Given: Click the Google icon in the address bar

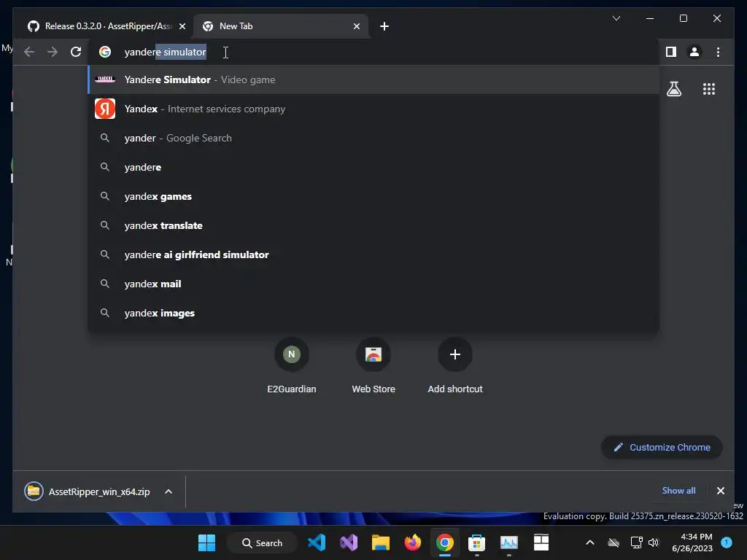Looking at the screenshot, I should click(x=105, y=52).
